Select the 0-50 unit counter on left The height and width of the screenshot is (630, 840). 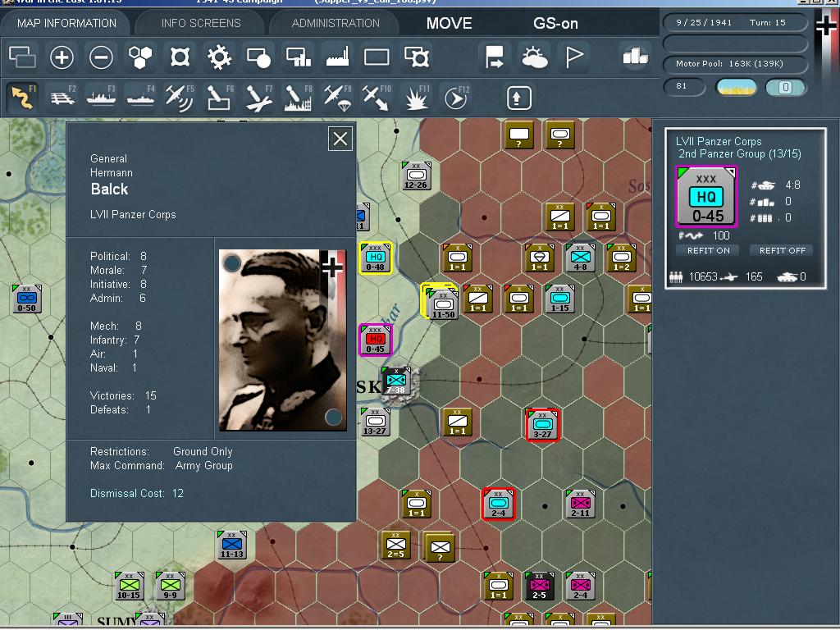click(27, 299)
